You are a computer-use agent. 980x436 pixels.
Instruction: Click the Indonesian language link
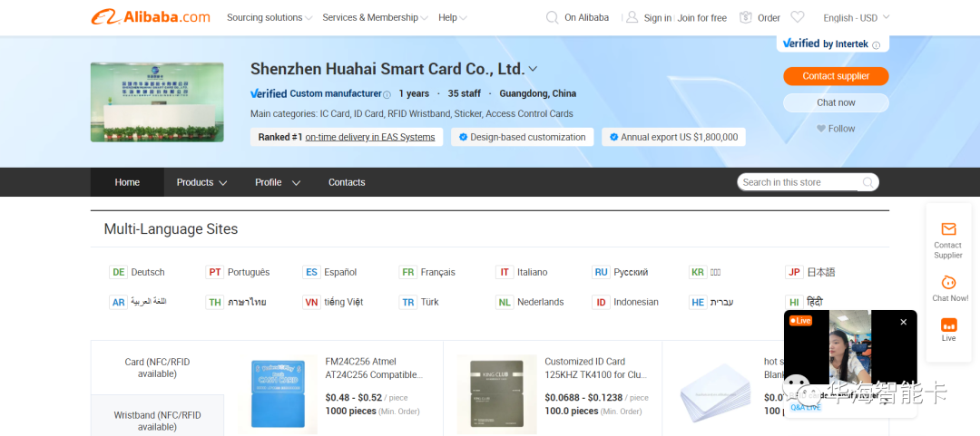pos(636,303)
